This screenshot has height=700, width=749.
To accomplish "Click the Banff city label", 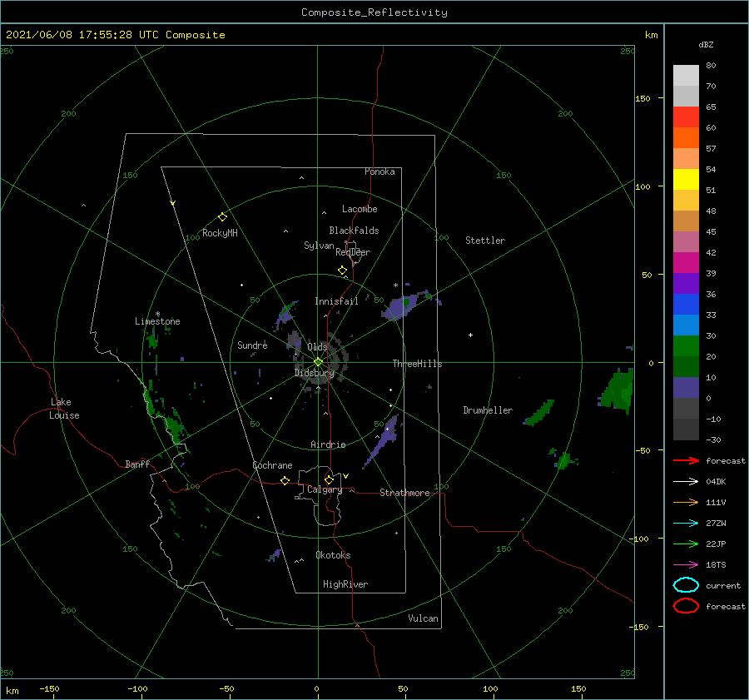I will [137, 464].
